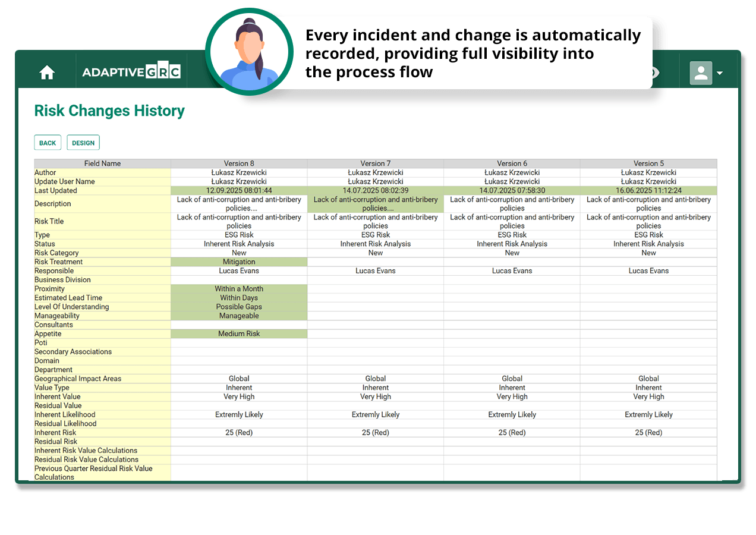Select the Version 7 column header
This screenshot has width=756, height=535.
click(376, 163)
